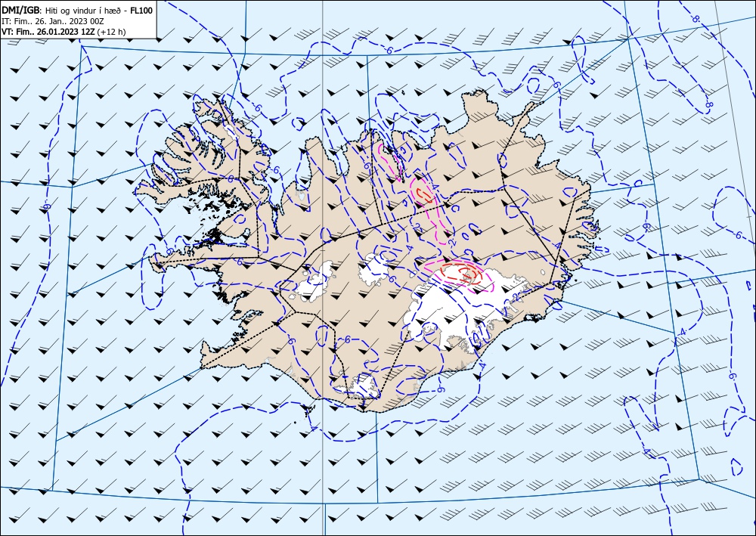Viewport: 756px width, 536px height.
Task: Select the IT 26. Jan.. 2023 00Z line
Action: pyautogui.click(x=53, y=21)
